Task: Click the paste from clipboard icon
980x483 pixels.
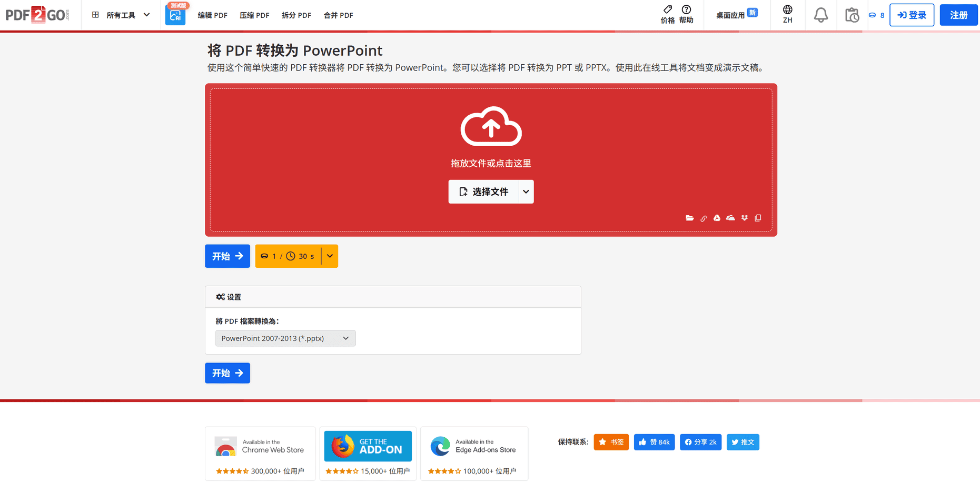Action: click(x=758, y=218)
